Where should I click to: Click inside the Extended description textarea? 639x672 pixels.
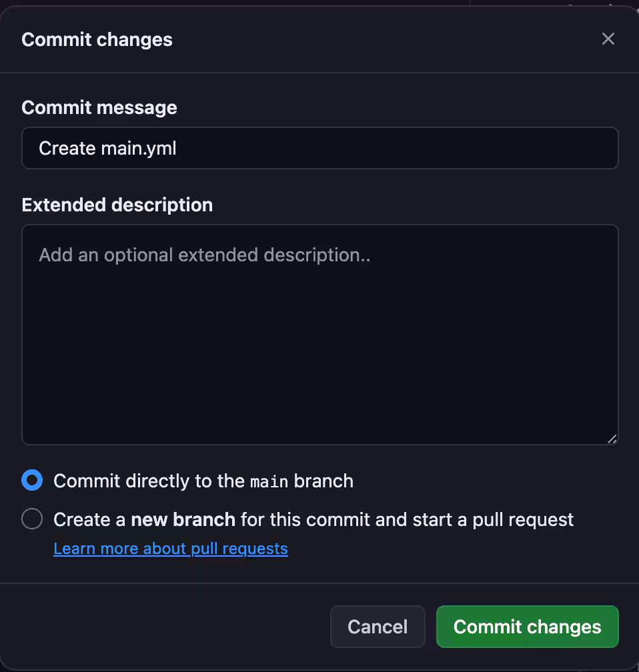319,333
